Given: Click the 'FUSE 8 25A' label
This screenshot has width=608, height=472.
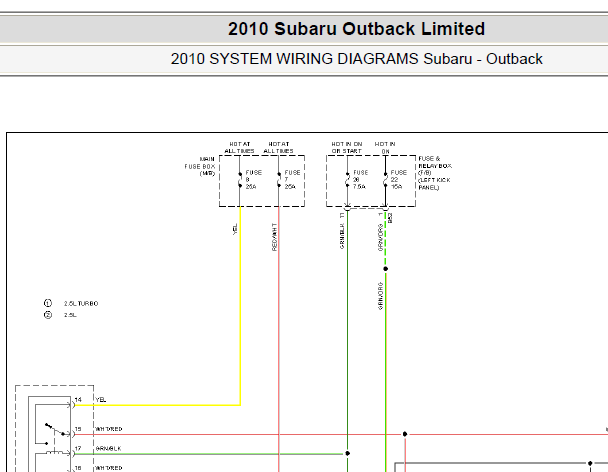Looking at the screenshot, I should 254,180.
